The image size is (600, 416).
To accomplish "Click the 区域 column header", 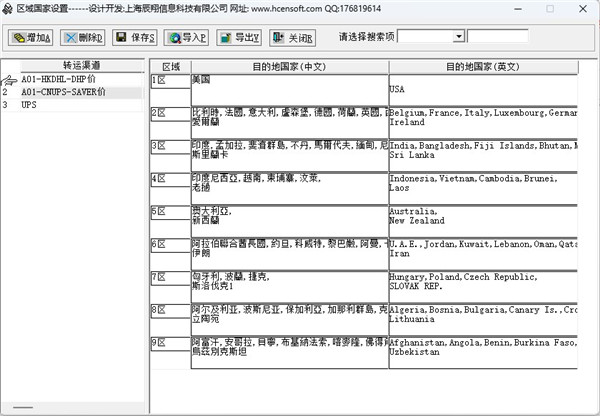I will pyautogui.click(x=169, y=66).
